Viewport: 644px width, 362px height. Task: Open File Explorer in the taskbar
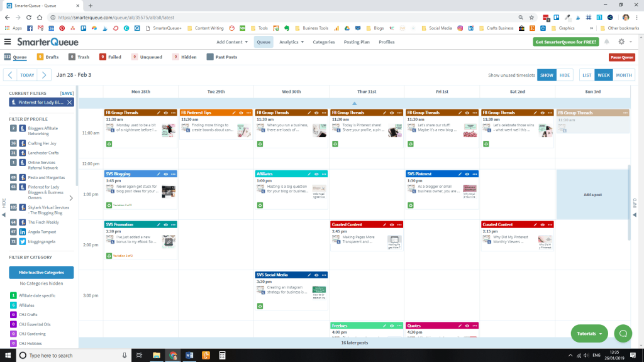tap(157, 356)
